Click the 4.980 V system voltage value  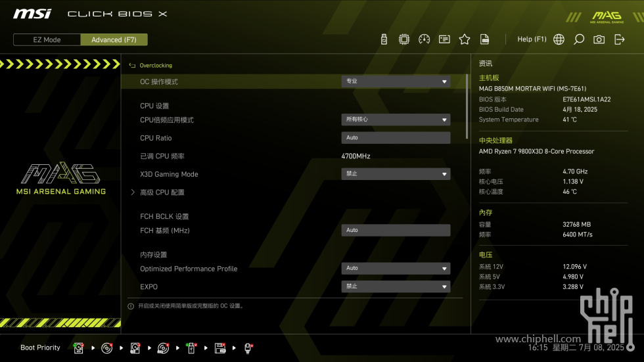pos(573,277)
